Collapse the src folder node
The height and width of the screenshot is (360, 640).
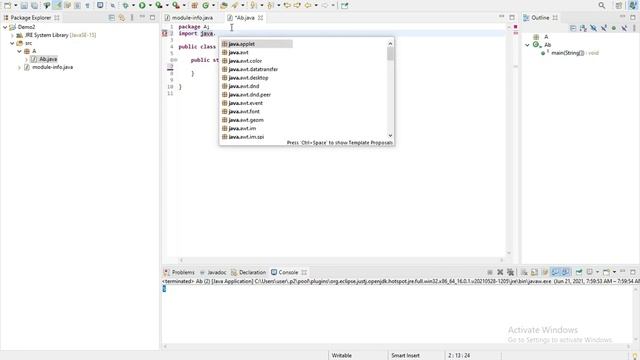(x=13, y=43)
